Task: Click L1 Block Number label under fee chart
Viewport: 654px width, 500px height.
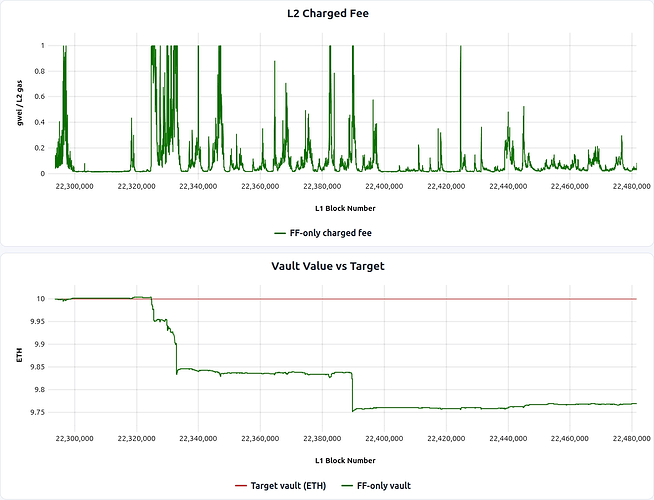Action: (345, 208)
